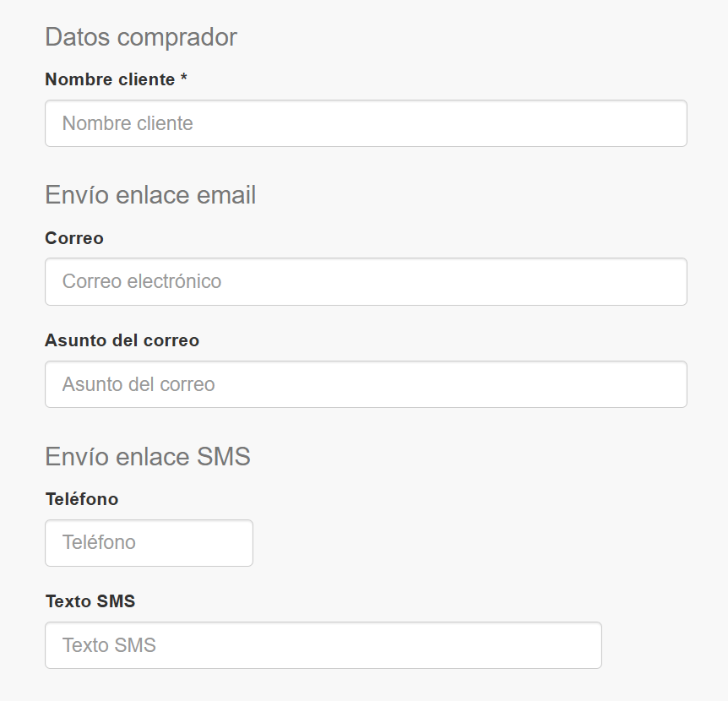Click the bold "Teléfono" label
Image resolution: width=728 pixels, height=701 pixels.
(x=82, y=499)
